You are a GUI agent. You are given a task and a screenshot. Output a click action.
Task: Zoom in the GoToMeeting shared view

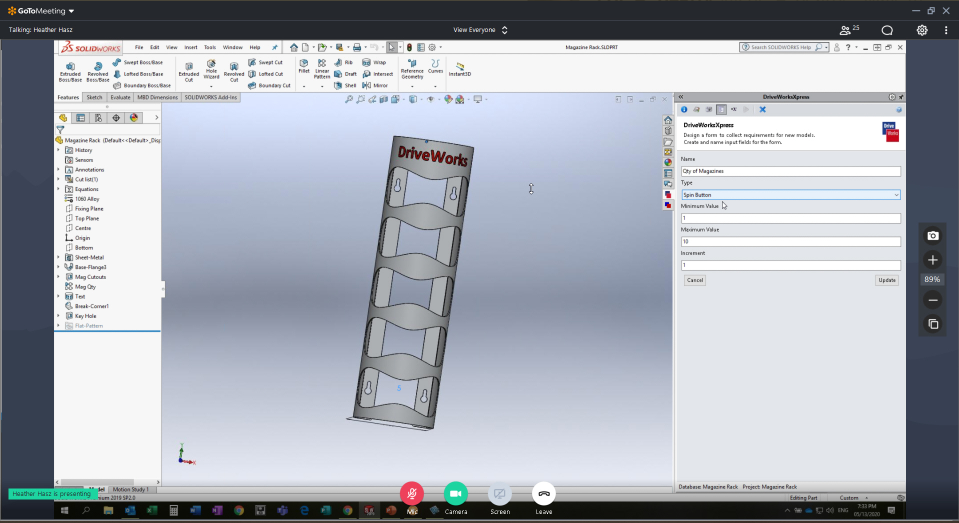933,260
